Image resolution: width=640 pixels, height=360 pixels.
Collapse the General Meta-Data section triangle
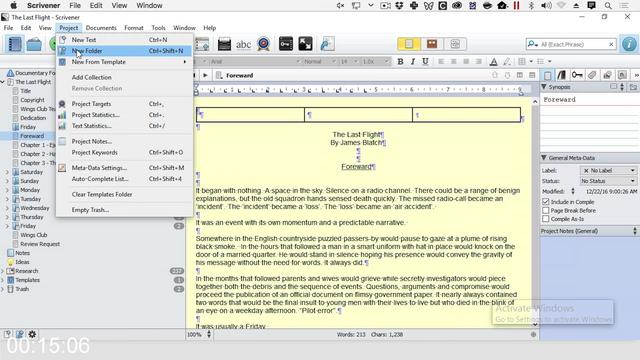[544, 158]
